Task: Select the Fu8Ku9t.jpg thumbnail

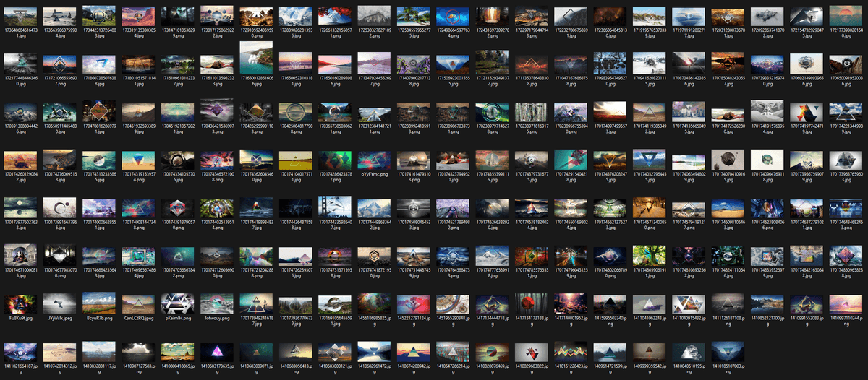Action: 19,303
